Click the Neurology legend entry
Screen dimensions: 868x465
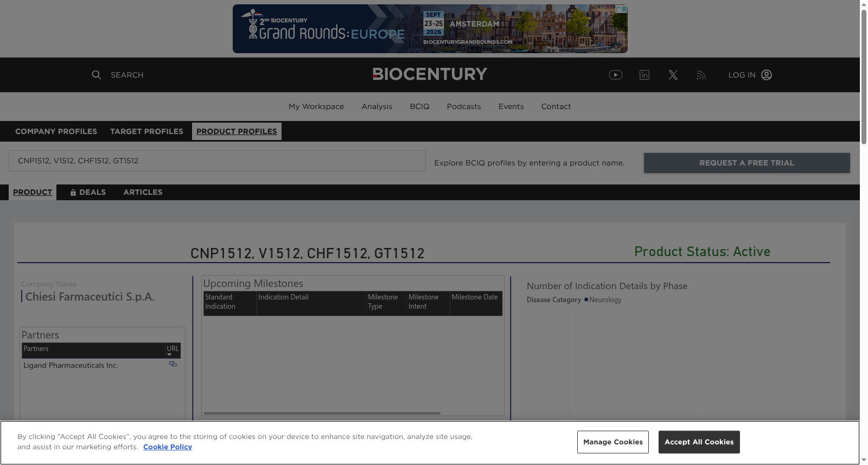click(x=603, y=300)
